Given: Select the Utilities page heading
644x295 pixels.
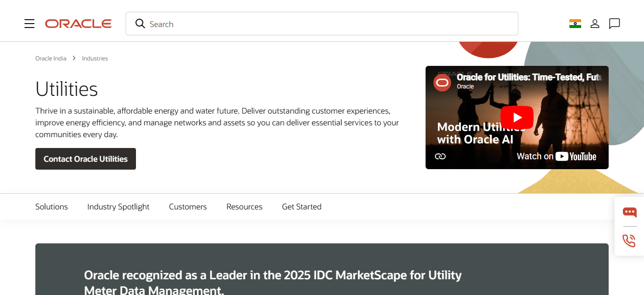Looking at the screenshot, I should (67, 89).
